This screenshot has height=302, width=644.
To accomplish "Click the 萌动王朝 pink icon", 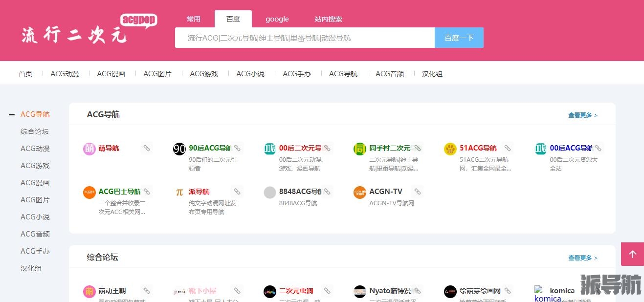I will [89, 292].
